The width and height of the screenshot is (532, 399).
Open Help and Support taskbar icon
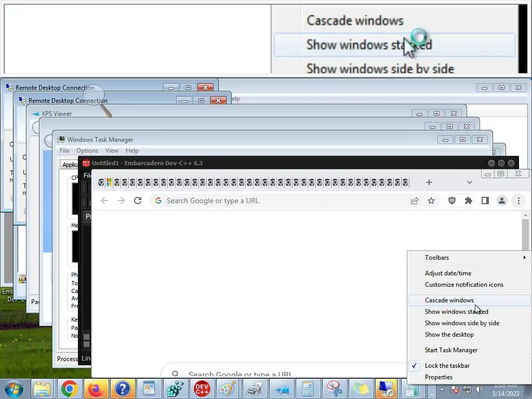pyautogui.click(x=122, y=389)
